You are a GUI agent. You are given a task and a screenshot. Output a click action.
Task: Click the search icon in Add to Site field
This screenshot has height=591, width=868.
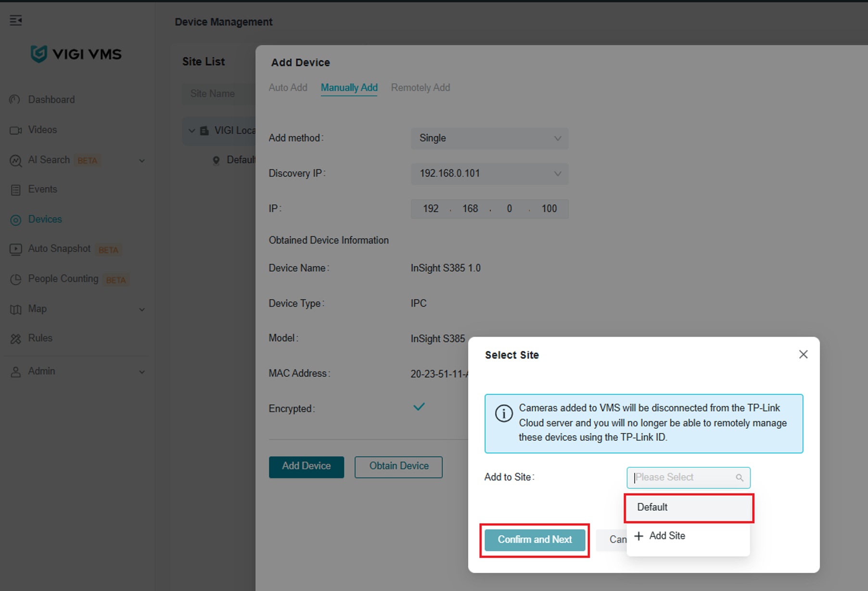pyautogui.click(x=740, y=477)
